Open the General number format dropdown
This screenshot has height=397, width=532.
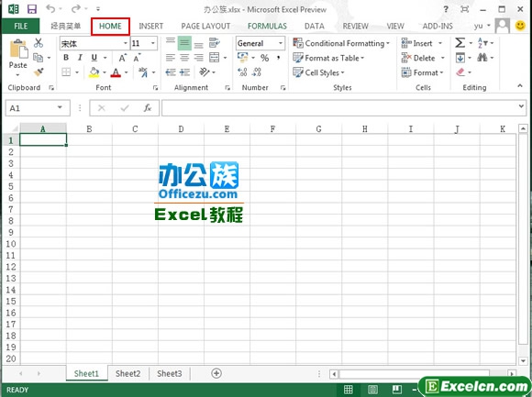click(x=281, y=43)
